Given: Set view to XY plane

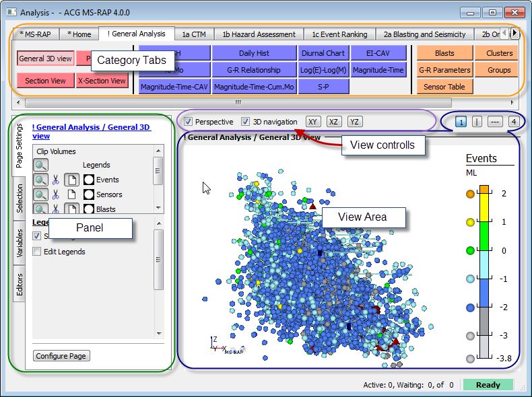Looking at the screenshot, I should tap(313, 121).
